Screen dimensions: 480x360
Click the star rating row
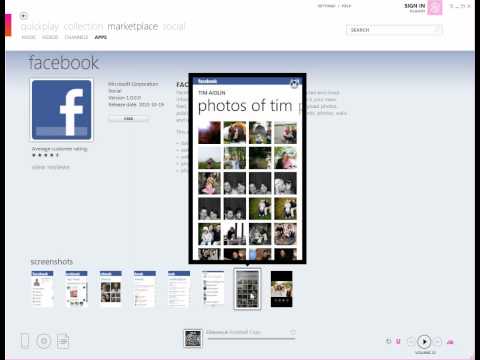tap(45, 155)
